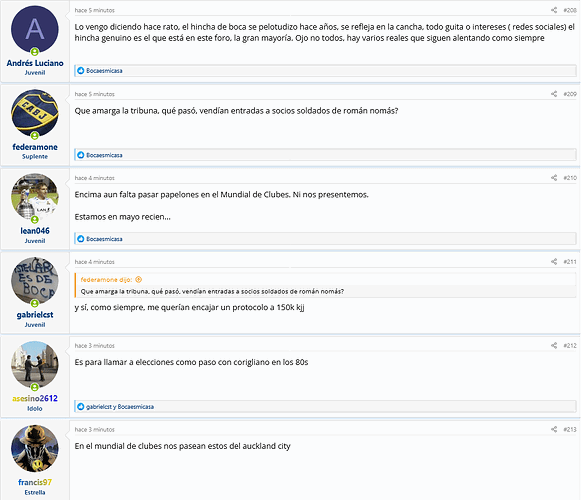Screen dimensions: 581x500
Task: Click share icon on post #211
Action: click(554, 261)
